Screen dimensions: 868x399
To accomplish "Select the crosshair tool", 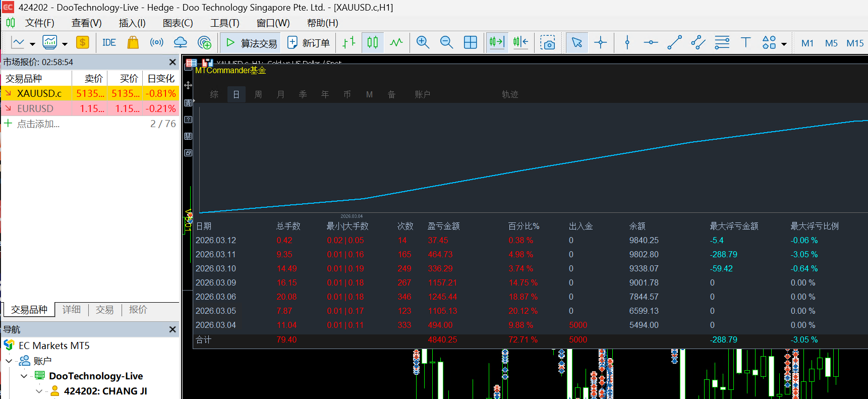I will click(600, 42).
